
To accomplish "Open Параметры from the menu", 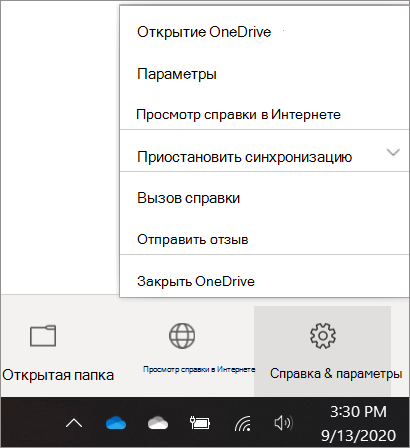I will tap(264, 74).
